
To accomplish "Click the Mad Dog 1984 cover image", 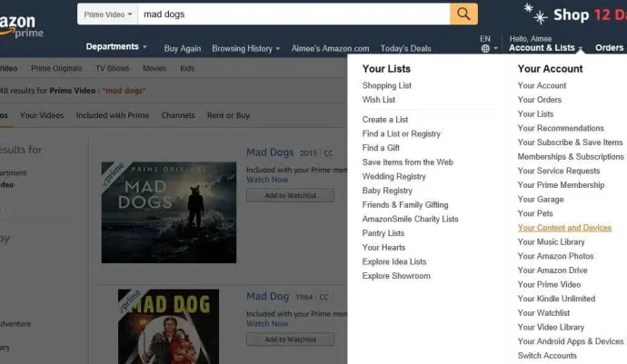I will pos(168,327).
